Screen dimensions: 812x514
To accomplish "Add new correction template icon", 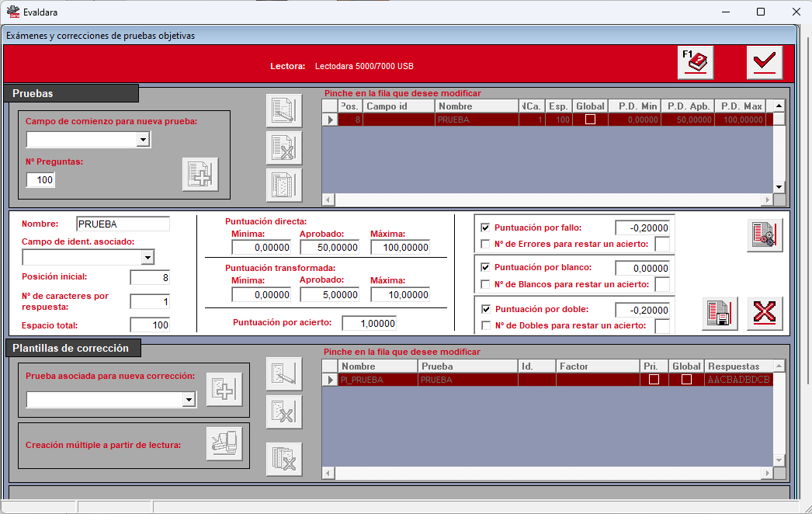I will pyautogui.click(x=224, y=390).
